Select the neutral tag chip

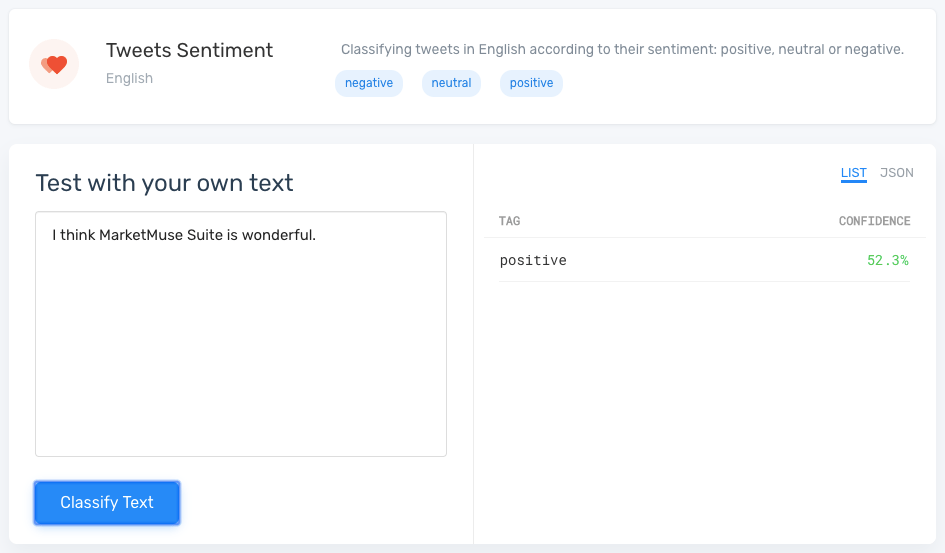click(x=451, y=83)
